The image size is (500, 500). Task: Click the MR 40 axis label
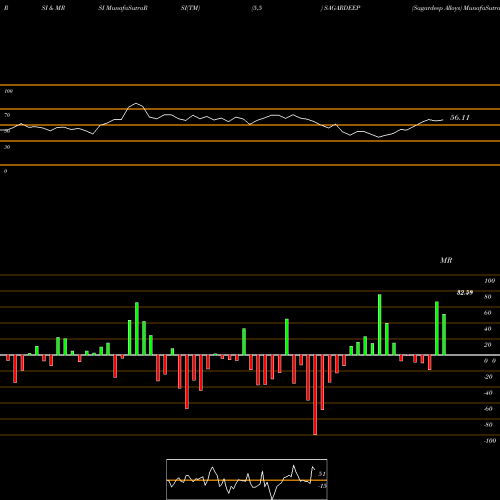tap(488, 329)
